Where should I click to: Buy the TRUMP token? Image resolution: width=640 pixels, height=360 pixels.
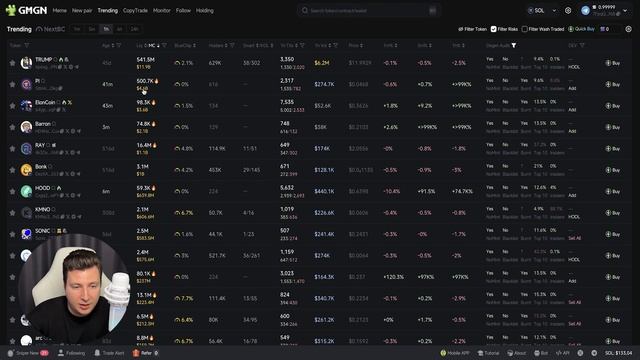[613, 63]
